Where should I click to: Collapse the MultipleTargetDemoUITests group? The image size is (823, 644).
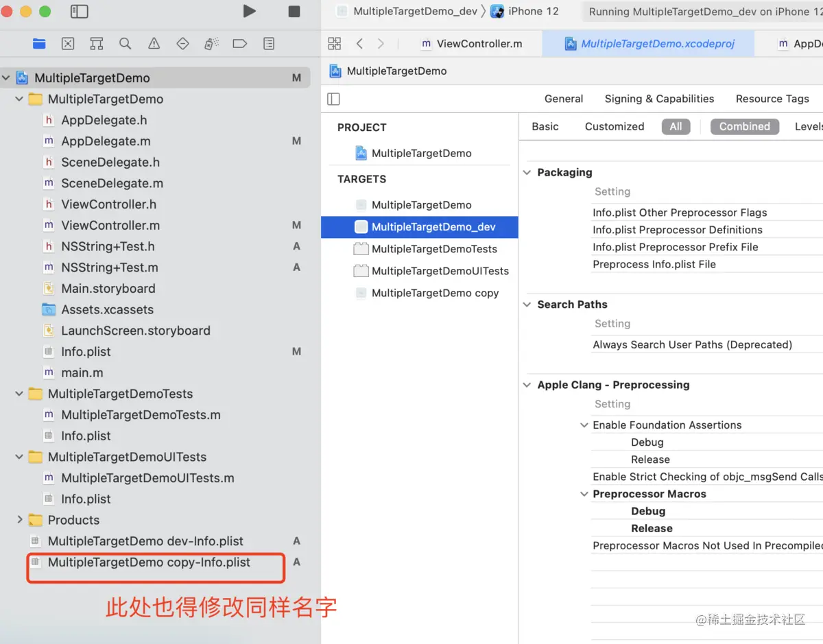19,457
